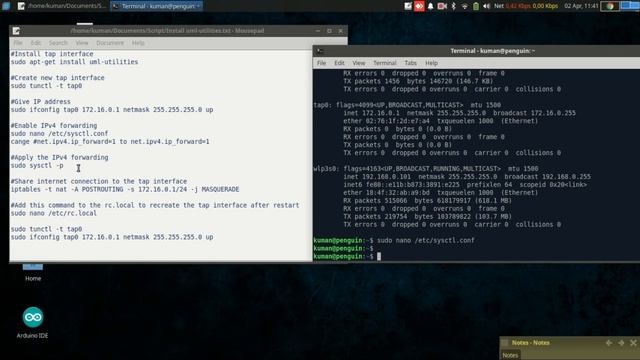Screen dimensions: 640x360
Task: Click the text 'sudo sysctl -p' in Mousepad
Action: point(37,166)
